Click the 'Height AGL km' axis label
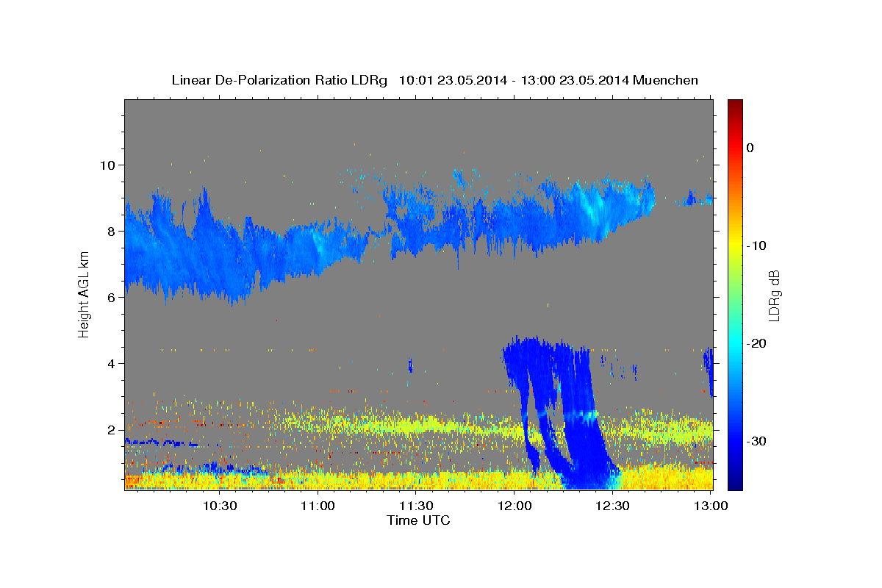Viewport: 882px width, 588px height. pyautogui.click(x=84, y=295)
